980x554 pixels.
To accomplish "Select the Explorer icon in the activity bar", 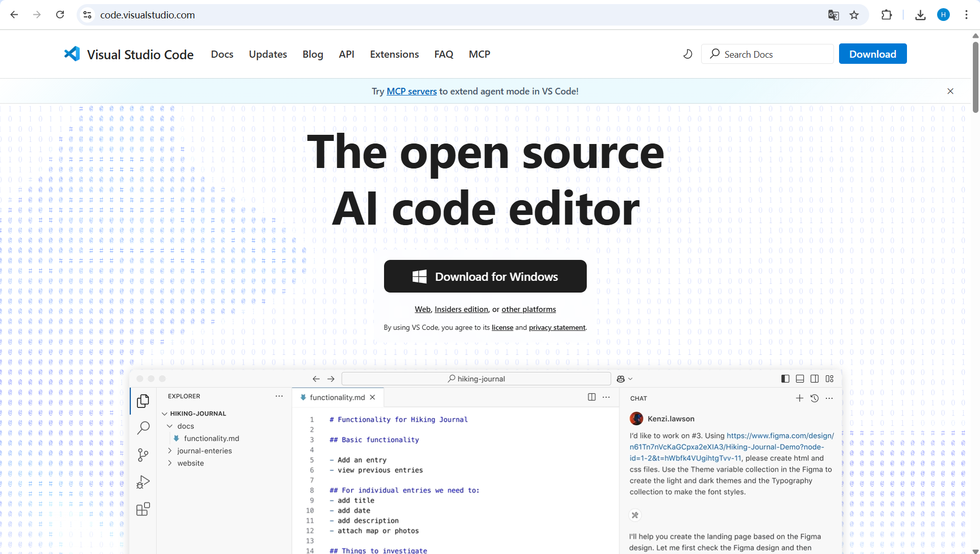I will tap(143, 401).
